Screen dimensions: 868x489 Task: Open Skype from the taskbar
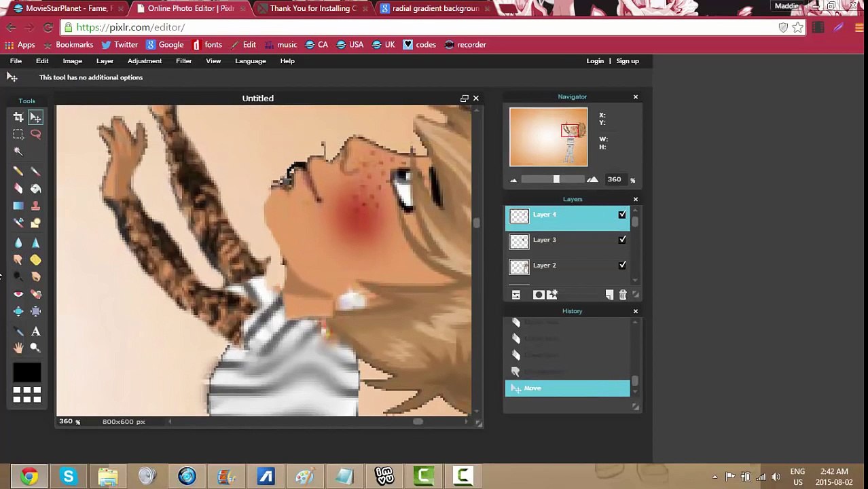(68, 476)
